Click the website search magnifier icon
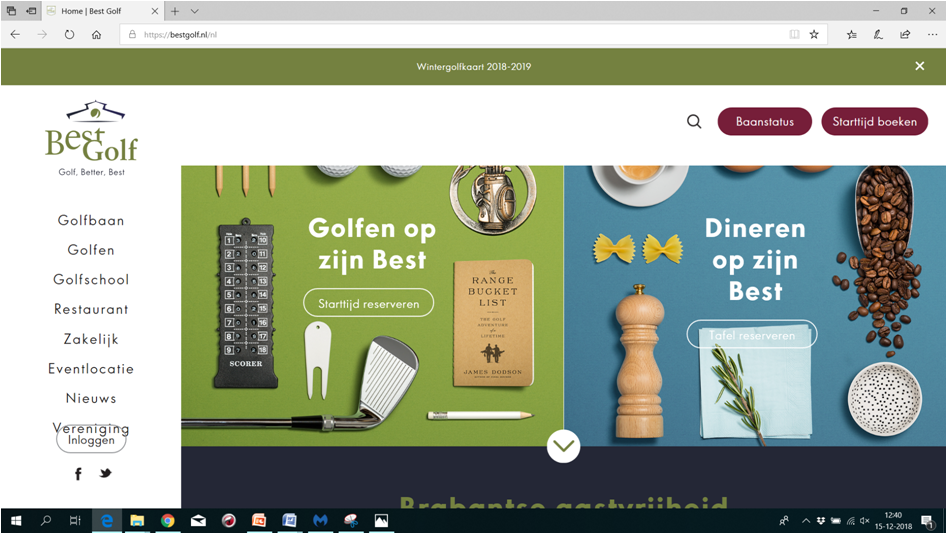This screenshot has height=534, width=947. click(x=694, y=121)
